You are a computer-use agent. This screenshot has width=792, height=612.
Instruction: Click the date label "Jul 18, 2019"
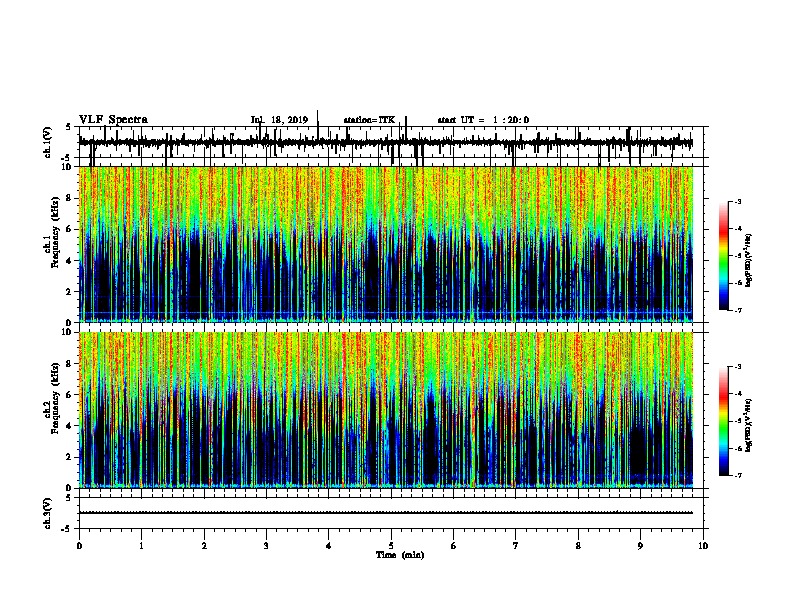[x=279, y=120]
